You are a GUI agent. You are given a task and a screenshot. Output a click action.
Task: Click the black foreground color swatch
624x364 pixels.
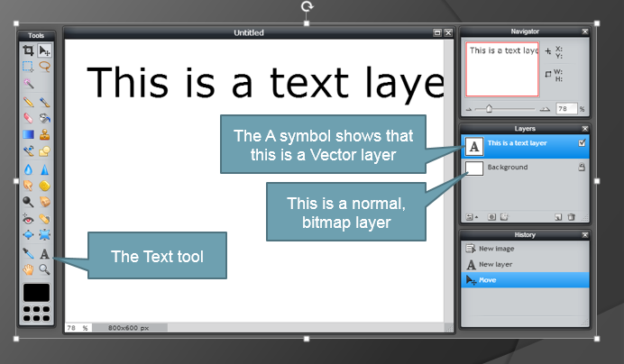[36, 292]
